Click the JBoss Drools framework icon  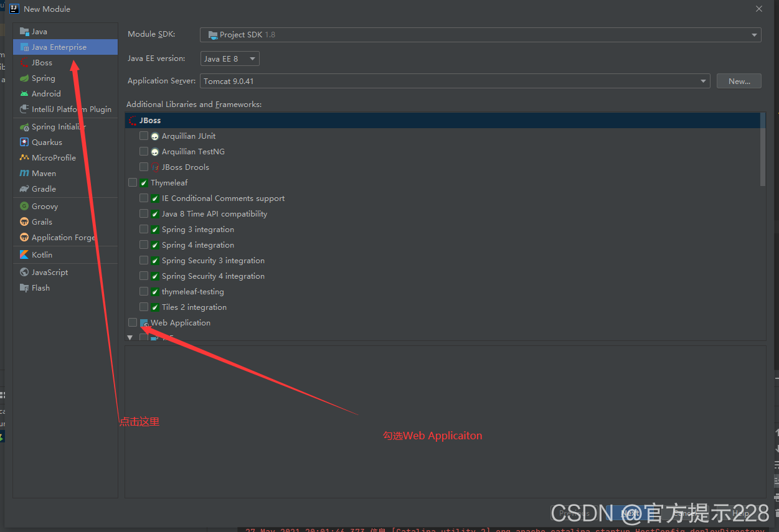155,167
